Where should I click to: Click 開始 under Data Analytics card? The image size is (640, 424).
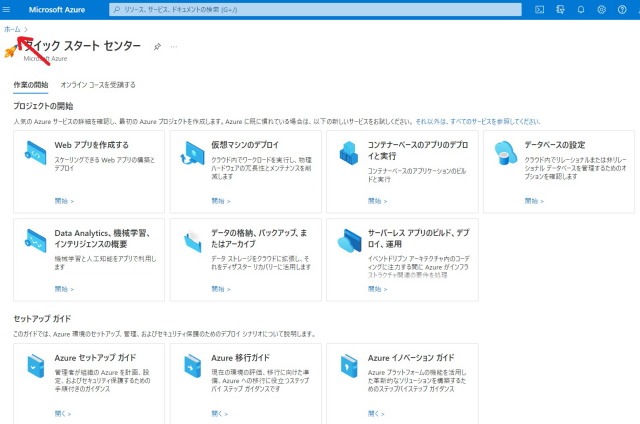pyautogui.click(x=64, y=289)
